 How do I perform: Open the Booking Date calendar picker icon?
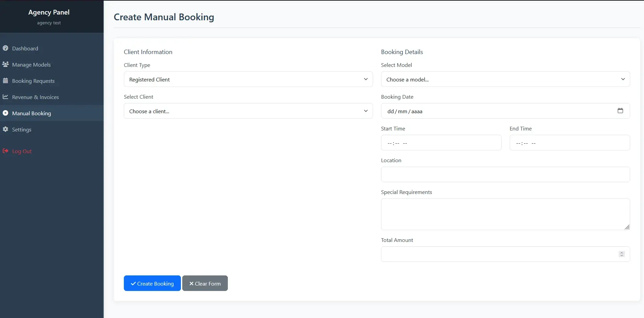pyautogui.click(x=620, y=111)
